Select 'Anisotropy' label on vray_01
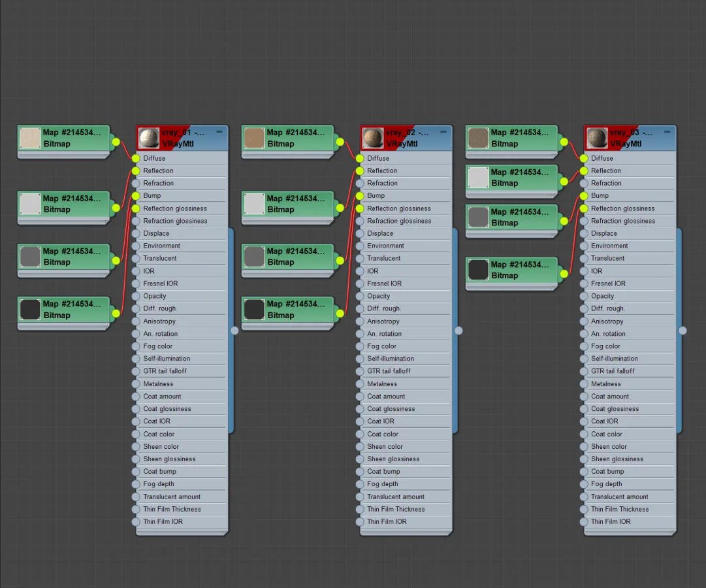This screenshot has width=706, height=588. [159, 321]
